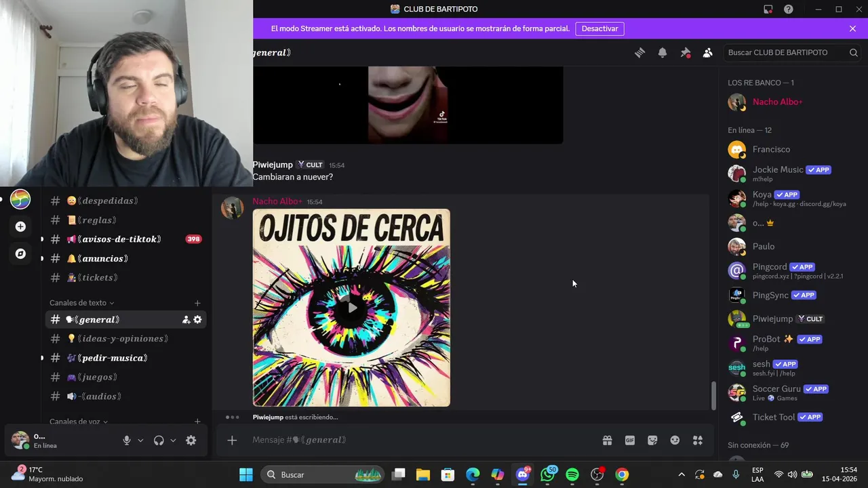This screenshot has width=868, height=488.
Task: Open the TikTok video thumbnail above
Action: 408,105
